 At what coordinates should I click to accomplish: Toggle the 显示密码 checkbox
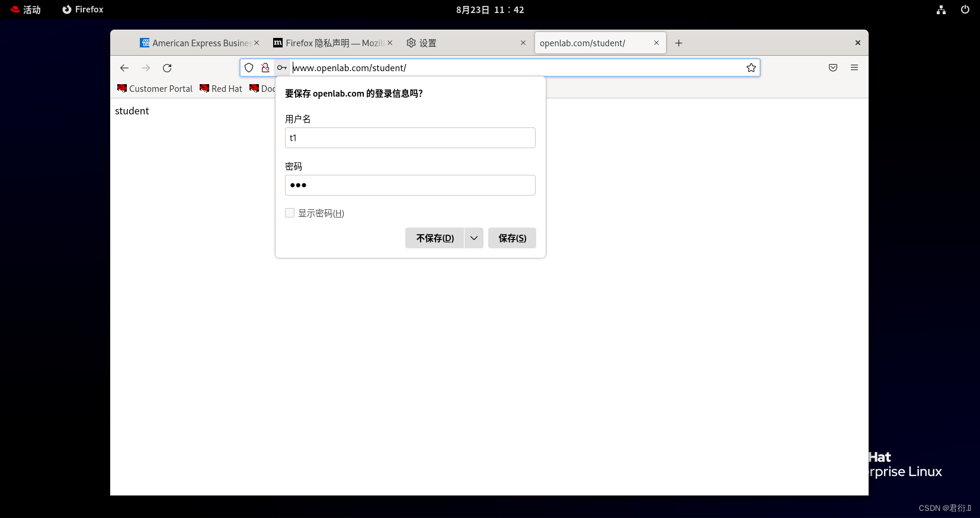pos(290,213)
